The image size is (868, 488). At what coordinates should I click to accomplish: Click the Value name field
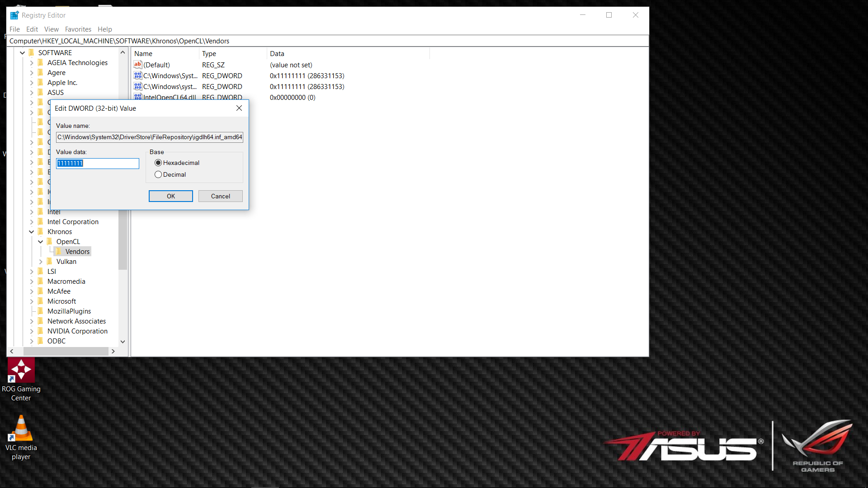coord(150,137)
